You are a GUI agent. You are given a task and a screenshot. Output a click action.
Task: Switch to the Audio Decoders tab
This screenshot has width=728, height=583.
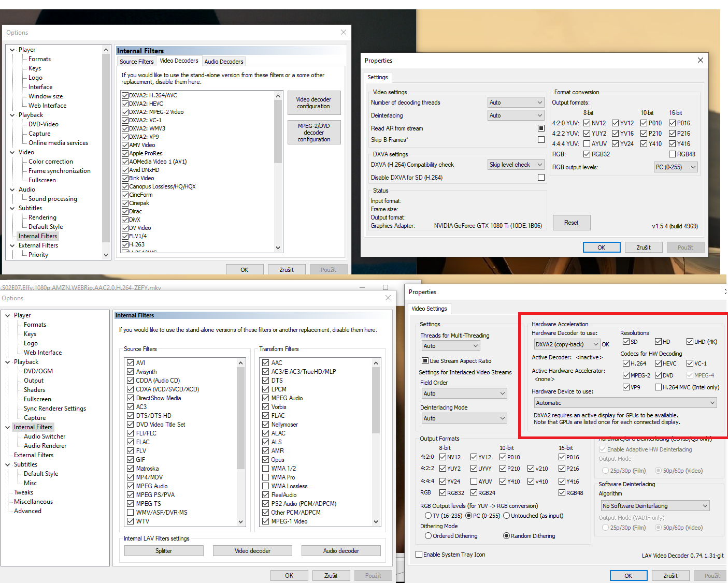click(x=223, y=62)
